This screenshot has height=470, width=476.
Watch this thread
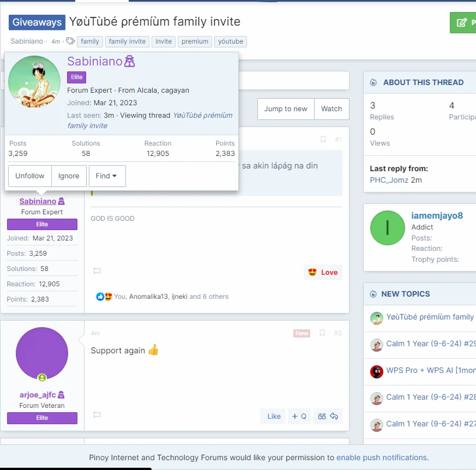click(332, 109)
